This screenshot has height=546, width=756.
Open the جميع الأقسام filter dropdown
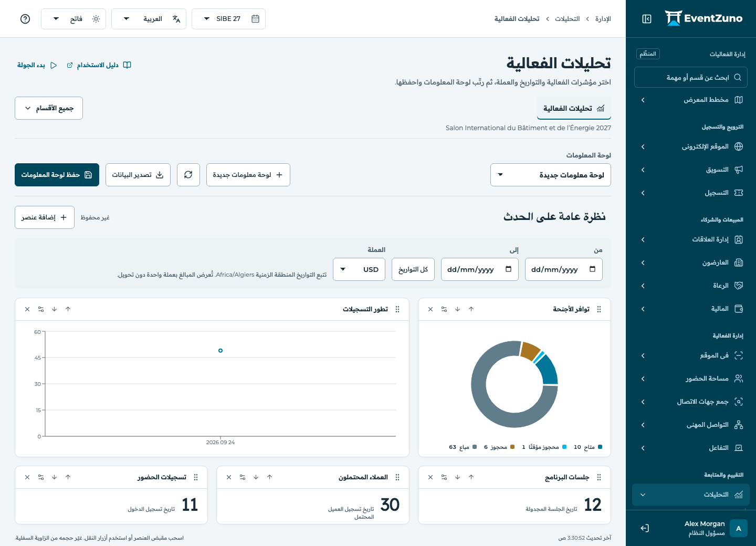[x=49, y=108]
